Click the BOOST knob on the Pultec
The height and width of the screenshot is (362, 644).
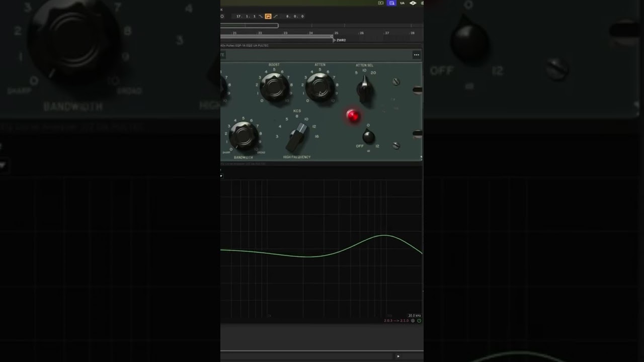pos(275,87)
